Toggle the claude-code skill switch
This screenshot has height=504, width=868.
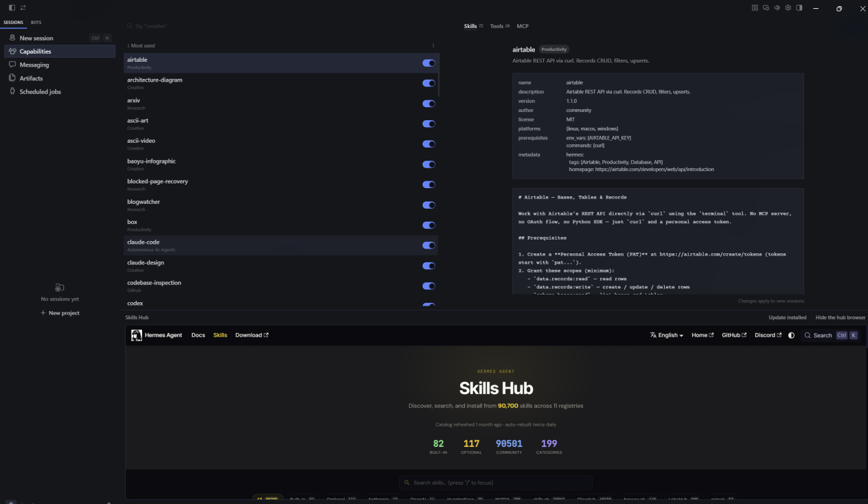[429, 245]
